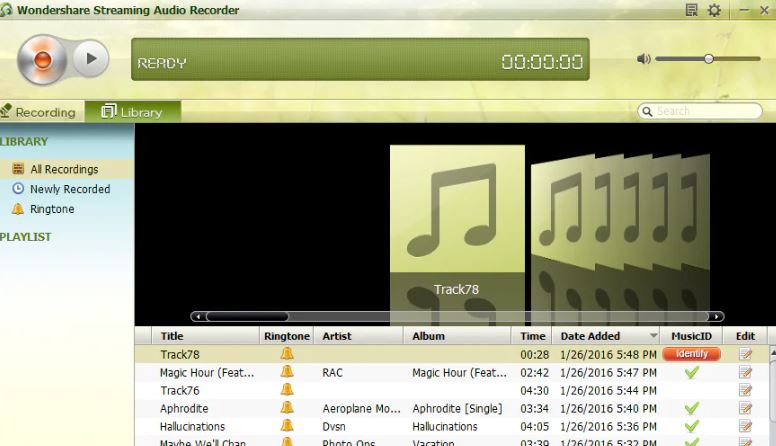Click the MusicID checkmark for Hallucinations
776x446 pixels.
pos(691,426)
